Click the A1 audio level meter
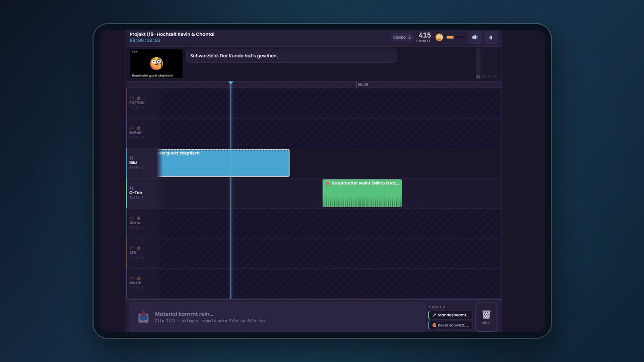This screenshot has width=644, height=362. [478, 63]
